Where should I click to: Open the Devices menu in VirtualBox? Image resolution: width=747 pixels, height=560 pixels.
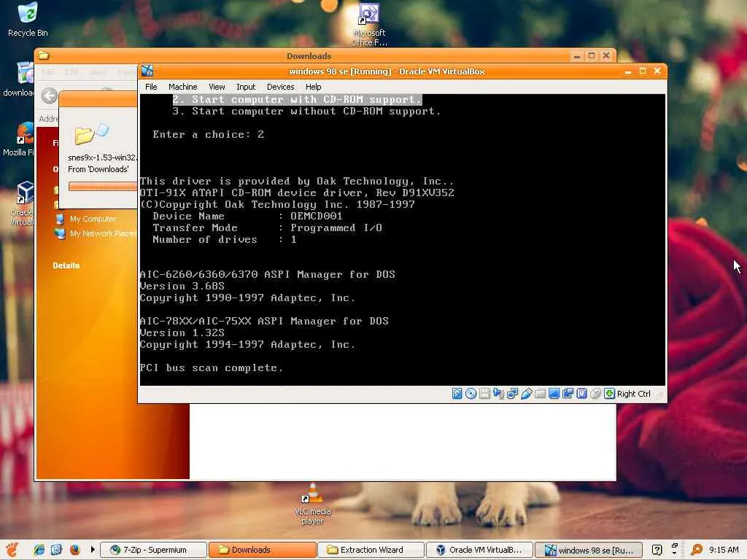pyautogui.click(x=280, y=87)
